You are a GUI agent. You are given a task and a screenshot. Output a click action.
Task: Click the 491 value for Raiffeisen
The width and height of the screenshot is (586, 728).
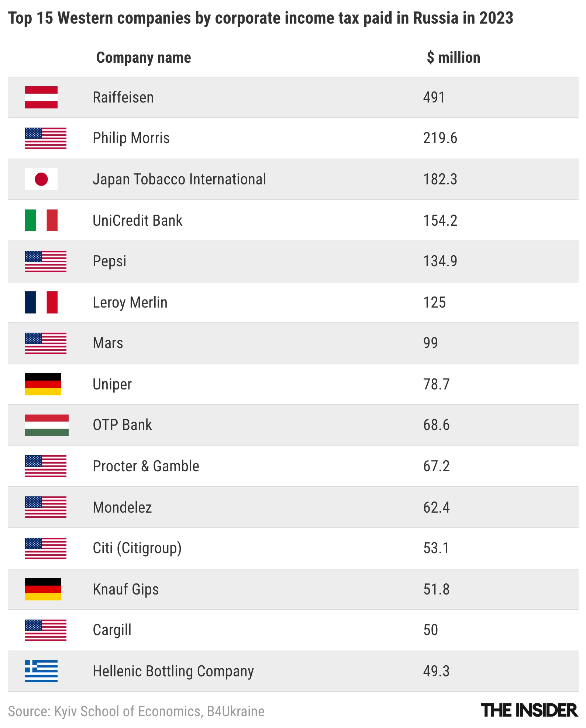(434, 97)
